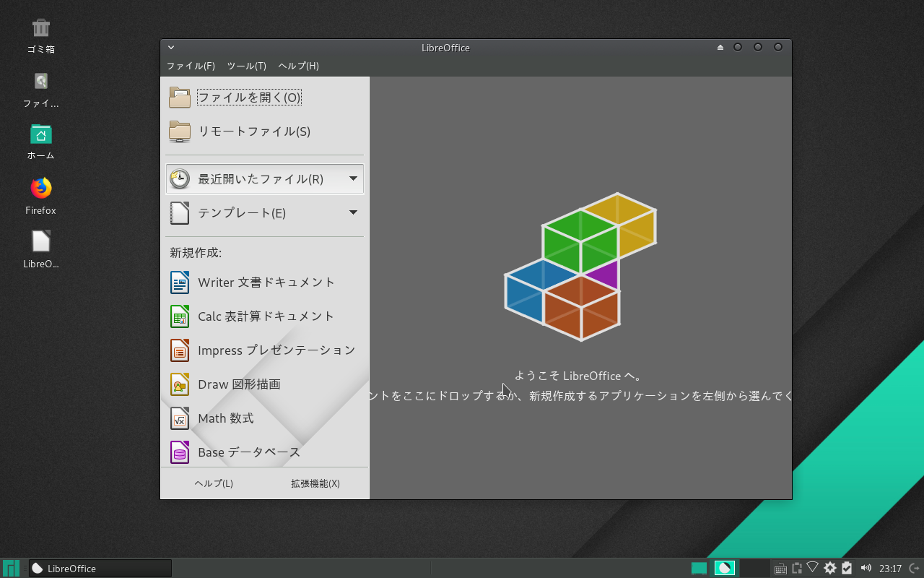Click the LibreOffice taskbar window button

pyautogui.click(x=100, y=569)
